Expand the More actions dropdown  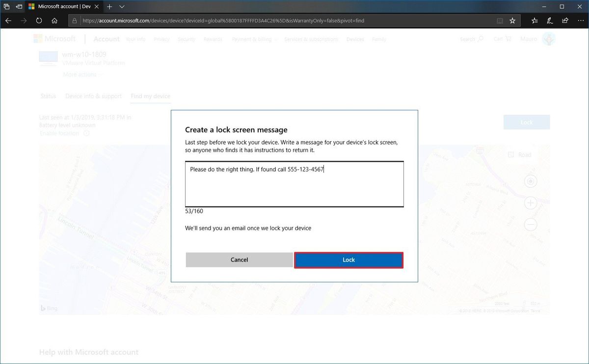click(x=82, y=74)
